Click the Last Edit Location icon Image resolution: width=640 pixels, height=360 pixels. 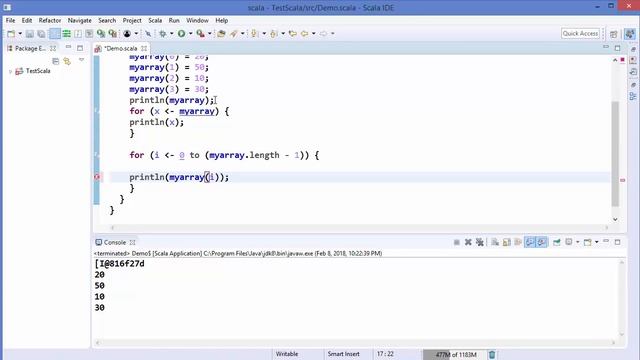(x=293, y=33)
